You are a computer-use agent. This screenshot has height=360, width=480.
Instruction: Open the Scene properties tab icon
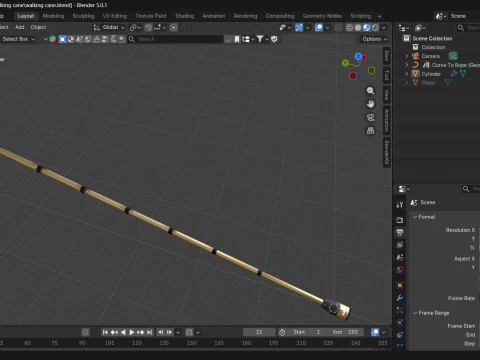[400, 257]
